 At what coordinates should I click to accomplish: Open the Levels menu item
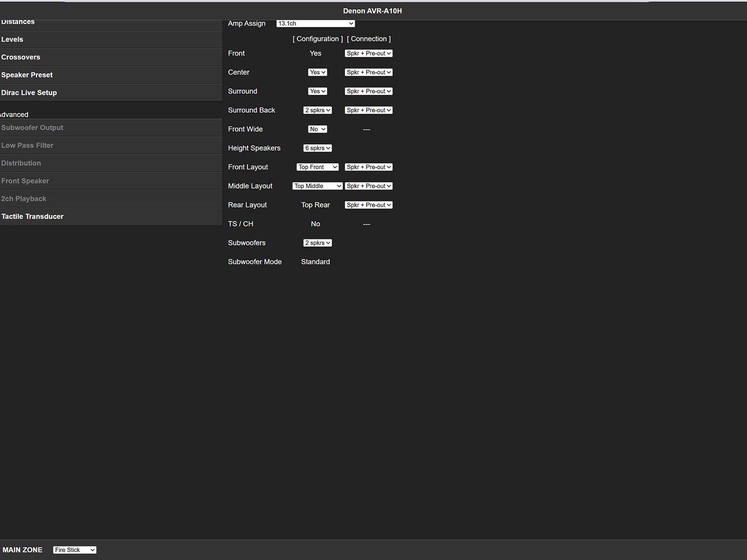(111, 40)
